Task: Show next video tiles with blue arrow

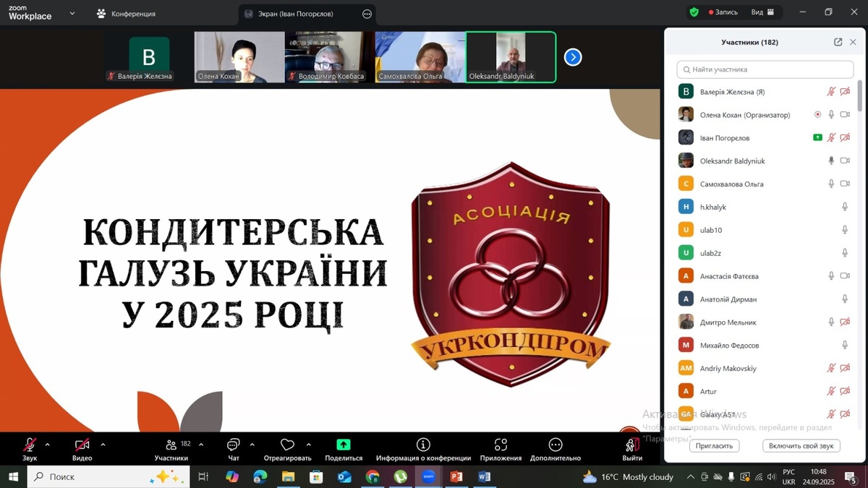Action: [573, 57]
